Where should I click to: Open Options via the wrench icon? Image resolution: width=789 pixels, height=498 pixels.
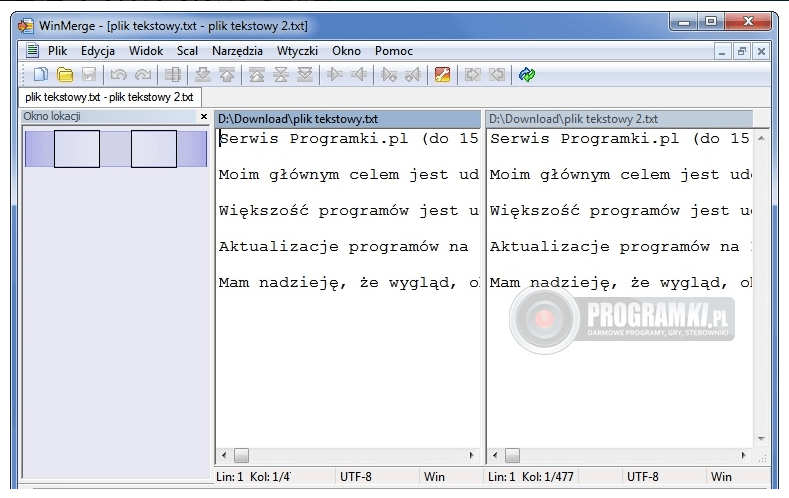(442, 75)
